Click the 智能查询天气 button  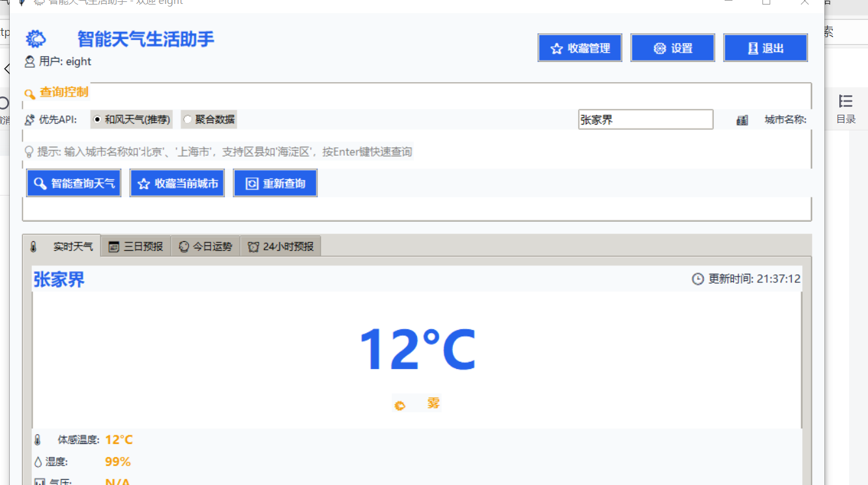74,183
